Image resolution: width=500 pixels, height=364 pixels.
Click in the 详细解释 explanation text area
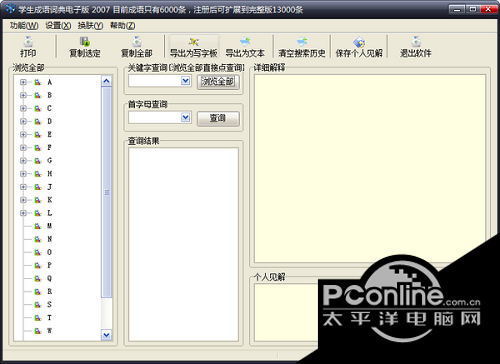[x=370, y=169]
